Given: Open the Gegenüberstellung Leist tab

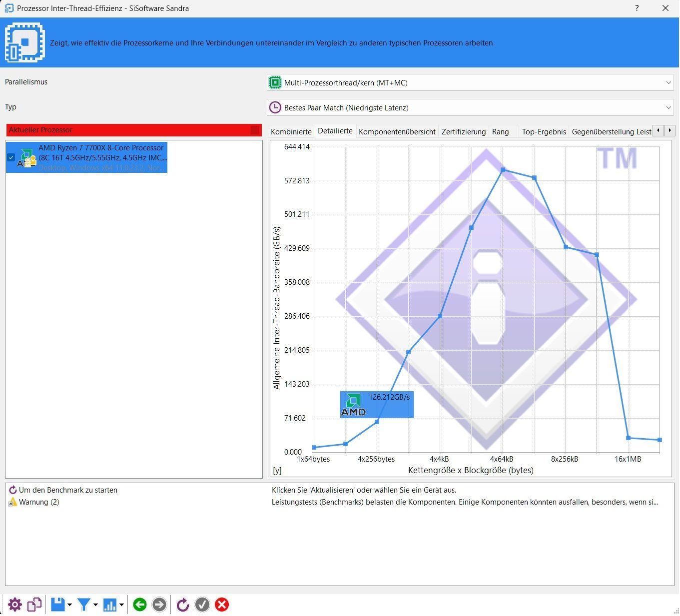Looking at the screenshot, I should tap(612, 132).
